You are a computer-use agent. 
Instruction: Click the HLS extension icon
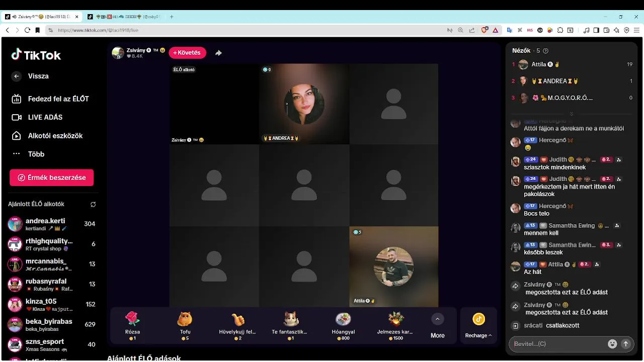pyautogui.click(x=530, y=30)
